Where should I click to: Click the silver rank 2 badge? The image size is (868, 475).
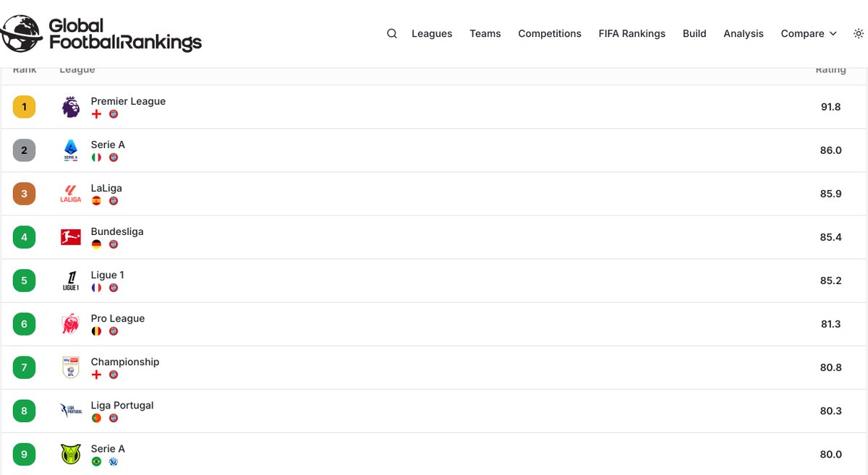24,150
